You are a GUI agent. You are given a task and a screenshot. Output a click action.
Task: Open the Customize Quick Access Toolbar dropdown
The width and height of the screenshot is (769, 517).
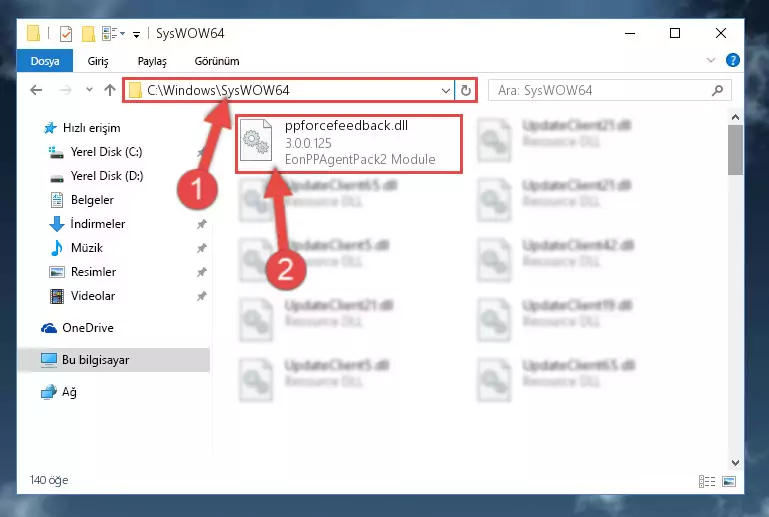[136, 34]
